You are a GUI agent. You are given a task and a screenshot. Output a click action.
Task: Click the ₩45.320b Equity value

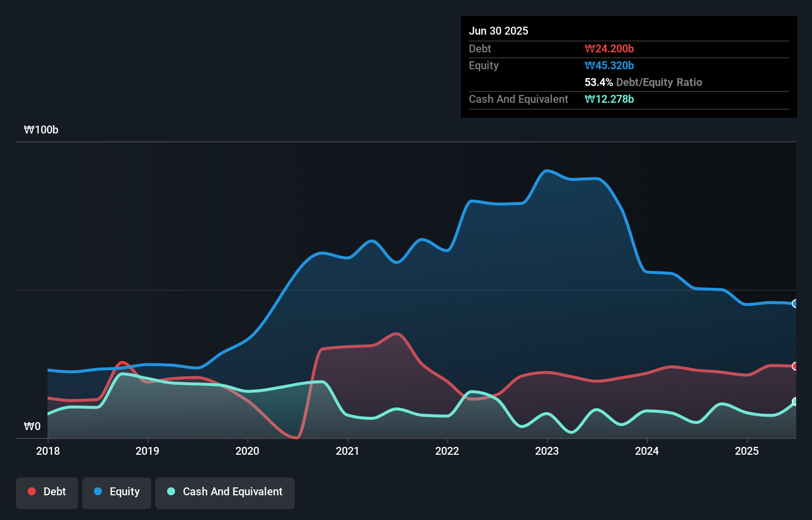(610, 65)
